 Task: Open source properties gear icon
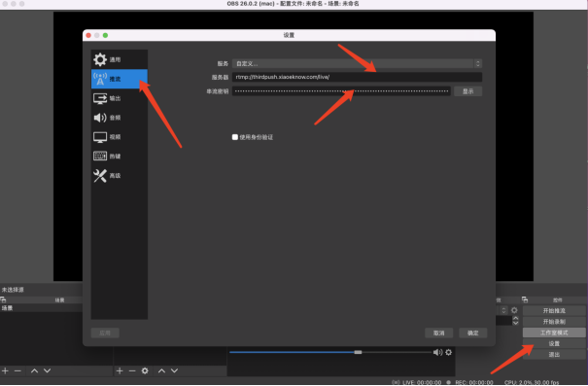145,370
